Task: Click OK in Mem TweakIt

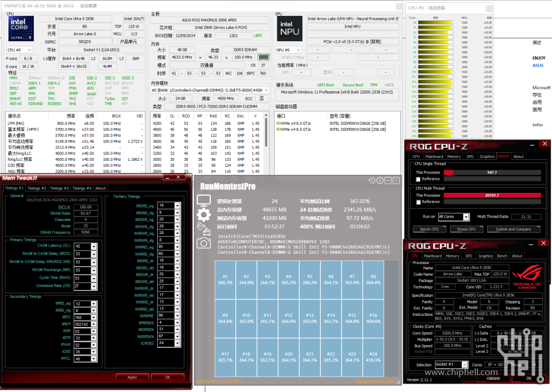Action: point(167,377)
